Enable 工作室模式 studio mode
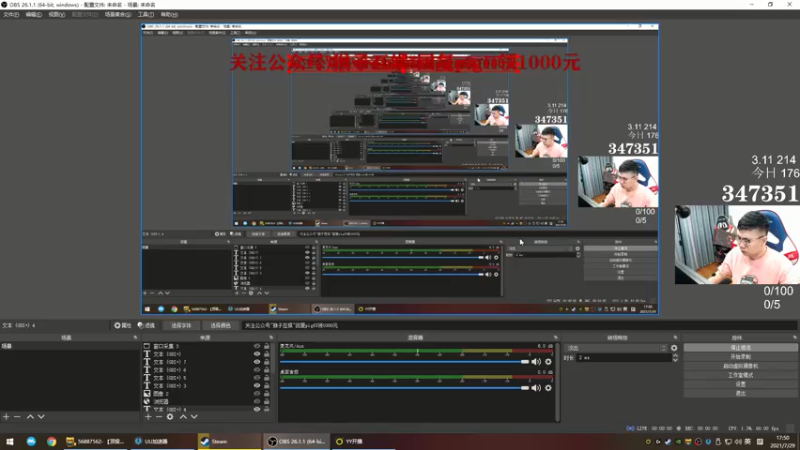Screen dimensions: 800x450 pyautogui.click(x=740, y=375)
